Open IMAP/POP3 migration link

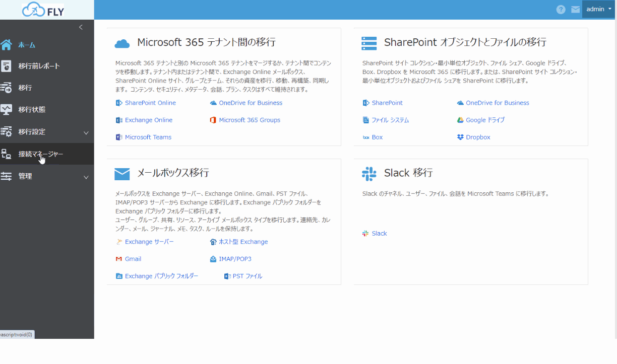[235, 259]
